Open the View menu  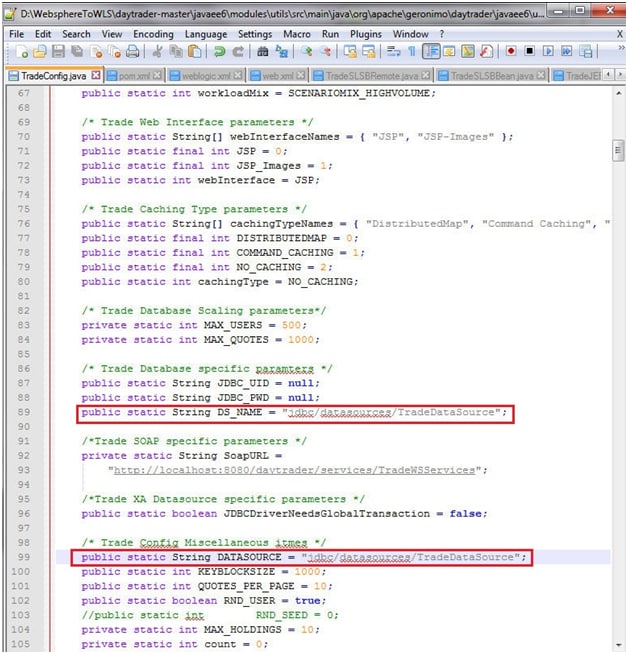click(112, 34)
